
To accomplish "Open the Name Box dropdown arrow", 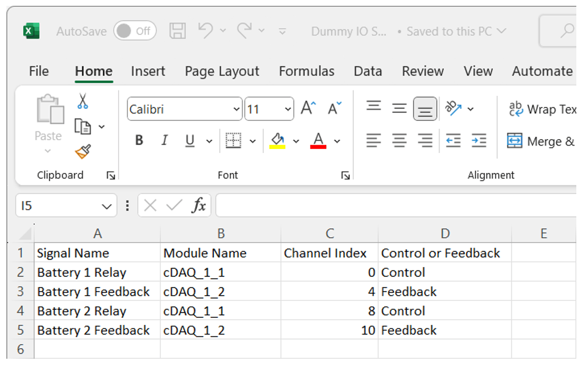I will [107, 206].
